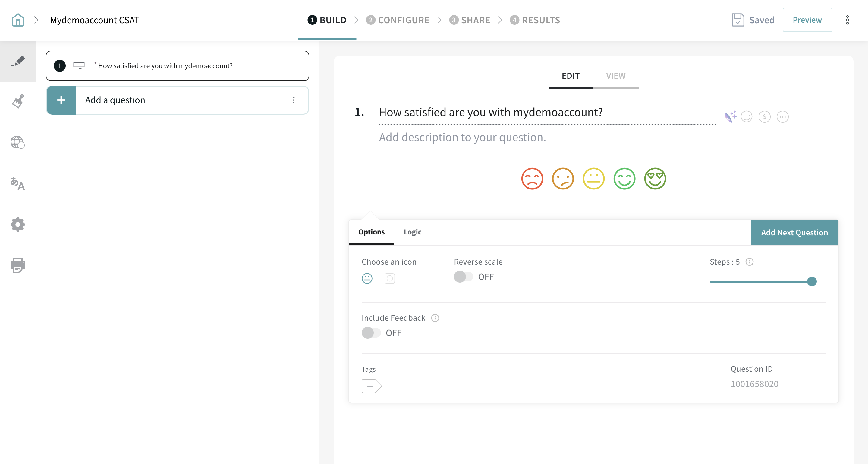Select the square icon style option
868x464 pixels.
(389, 278)
